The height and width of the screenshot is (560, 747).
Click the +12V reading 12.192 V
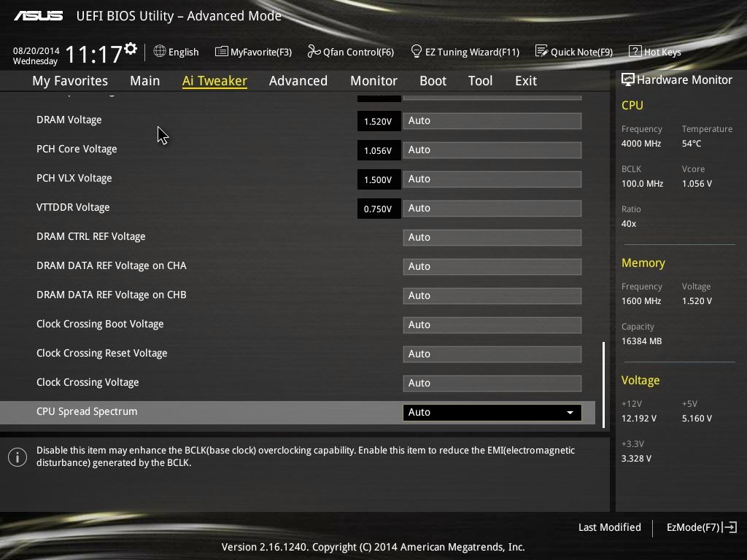coord(639,418)
